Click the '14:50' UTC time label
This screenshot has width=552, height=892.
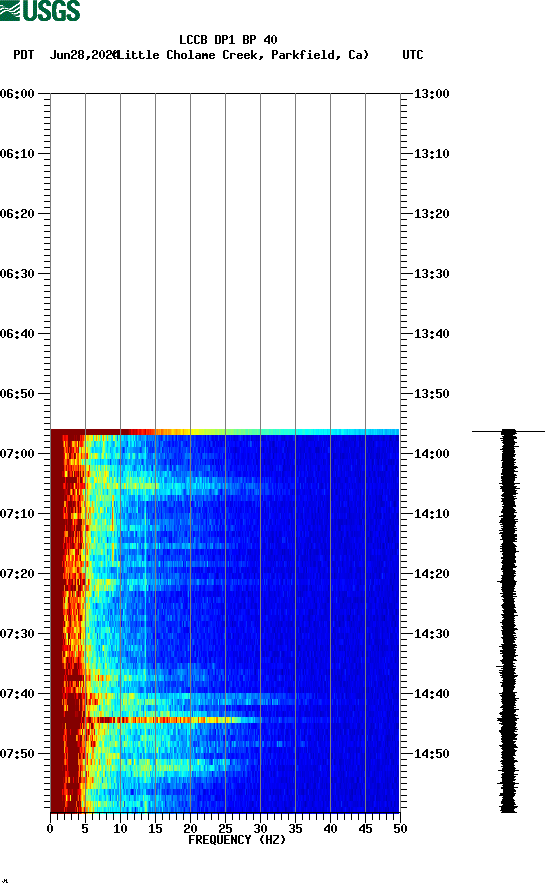pos(431,754)
